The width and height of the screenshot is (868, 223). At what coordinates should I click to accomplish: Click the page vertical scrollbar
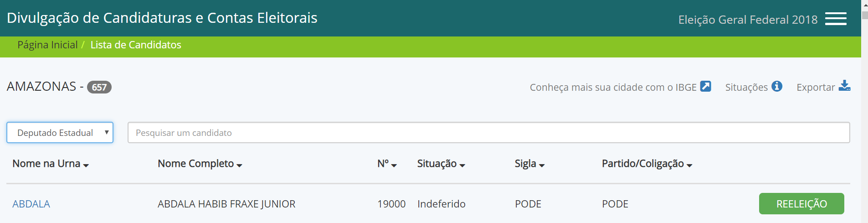coord(864,111)
